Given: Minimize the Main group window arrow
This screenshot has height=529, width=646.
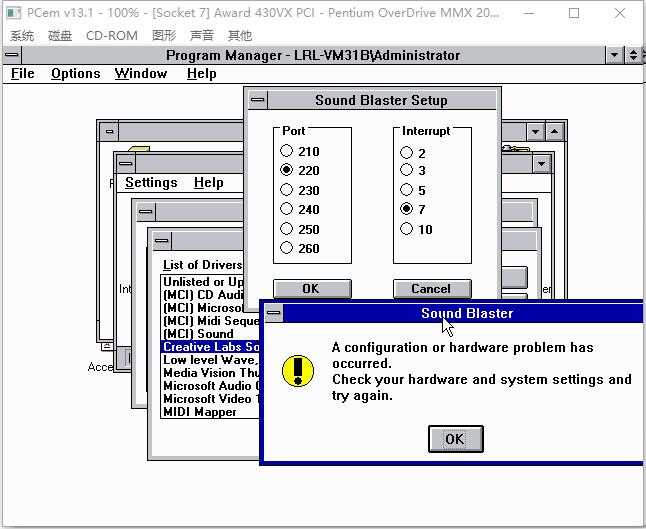Looking at the screenshot, I should coord(535,132).
